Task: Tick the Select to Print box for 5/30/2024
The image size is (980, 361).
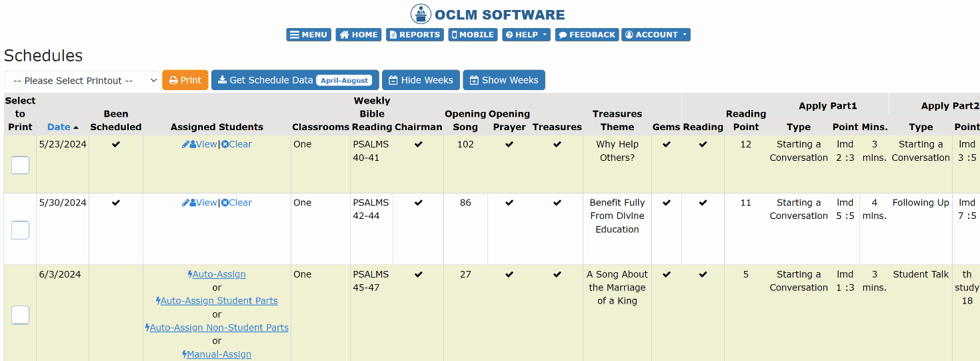Action: [x=20, y=230]
